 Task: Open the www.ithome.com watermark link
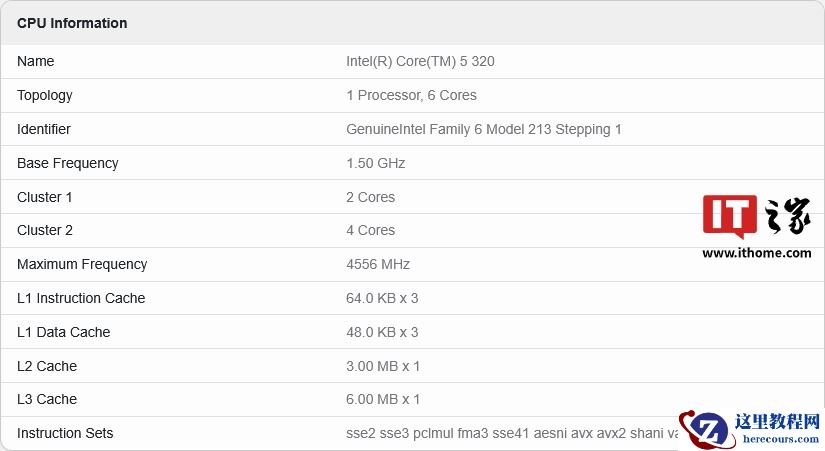(756, 253)
